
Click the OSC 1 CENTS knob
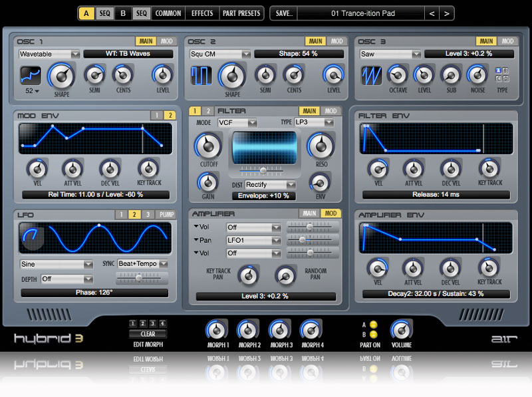pos(123,75)
